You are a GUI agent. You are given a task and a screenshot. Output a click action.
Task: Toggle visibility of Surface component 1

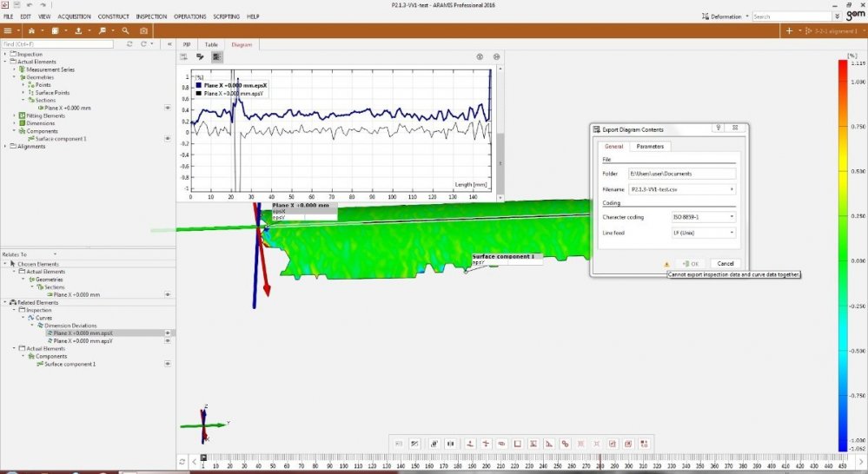(167, 138)
